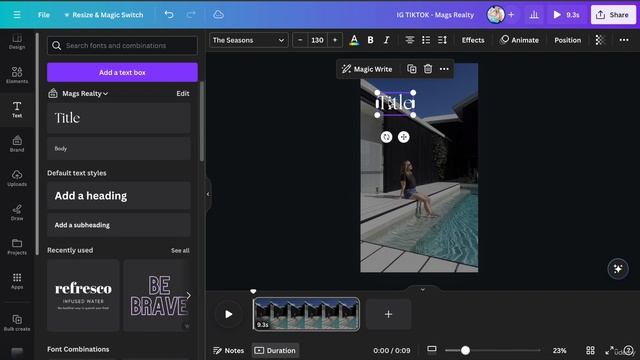Undo the last action

[x=169, y=15]
